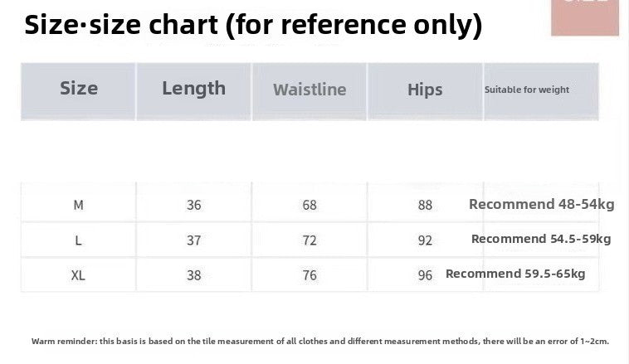The width and height of the screenshot is (629, 364).
Task: Select the XL size row label
Action: click(x=79, y=274)
